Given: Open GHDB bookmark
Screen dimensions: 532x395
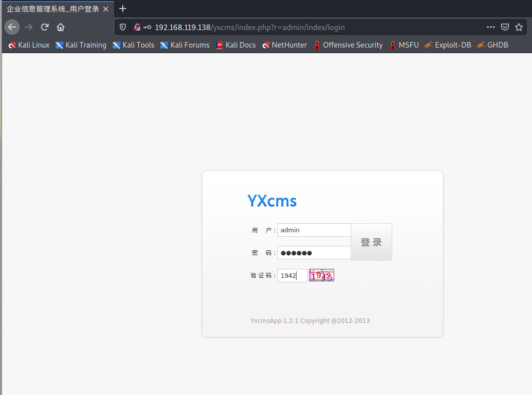Looking at the screenshot, I should pos(492,45).
